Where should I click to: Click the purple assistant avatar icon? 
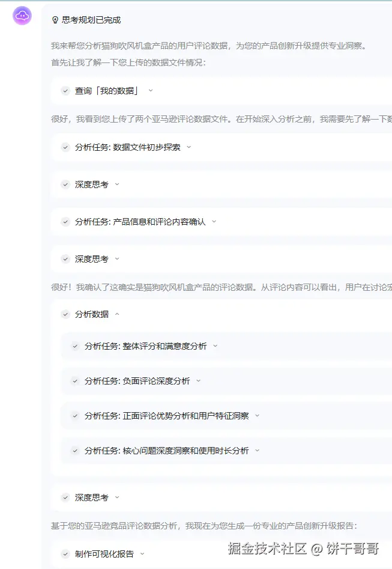tap(22, 16)
